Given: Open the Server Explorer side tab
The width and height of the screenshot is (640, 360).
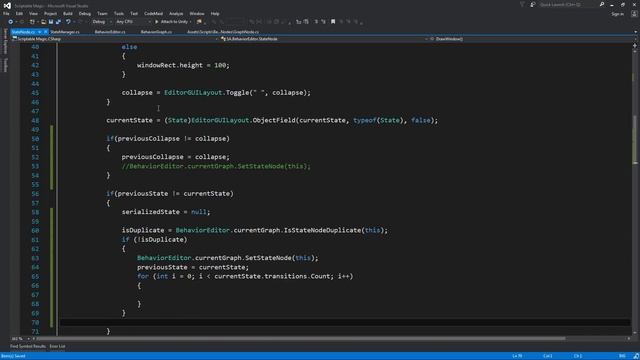Looking at the screenshot, I should [x=5, y=41].
